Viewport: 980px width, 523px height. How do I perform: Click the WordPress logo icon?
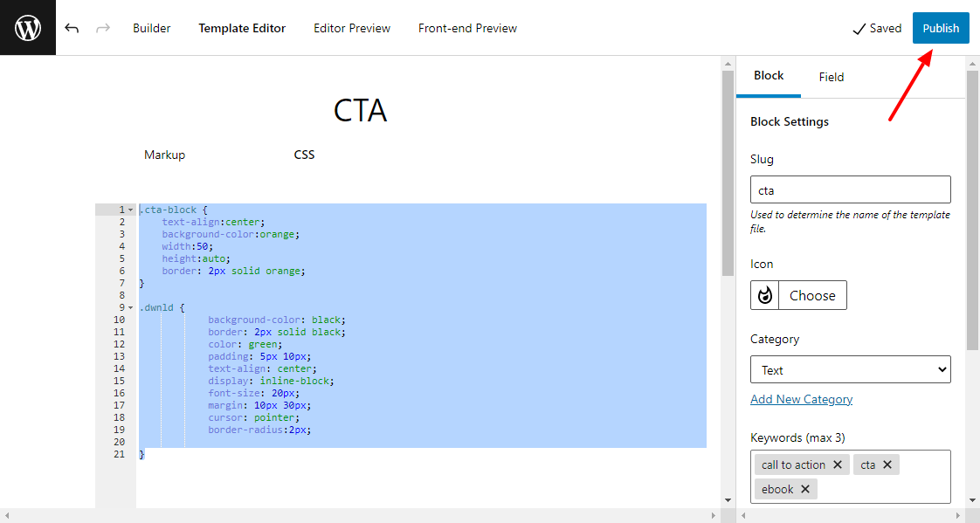tap(28, 28)
